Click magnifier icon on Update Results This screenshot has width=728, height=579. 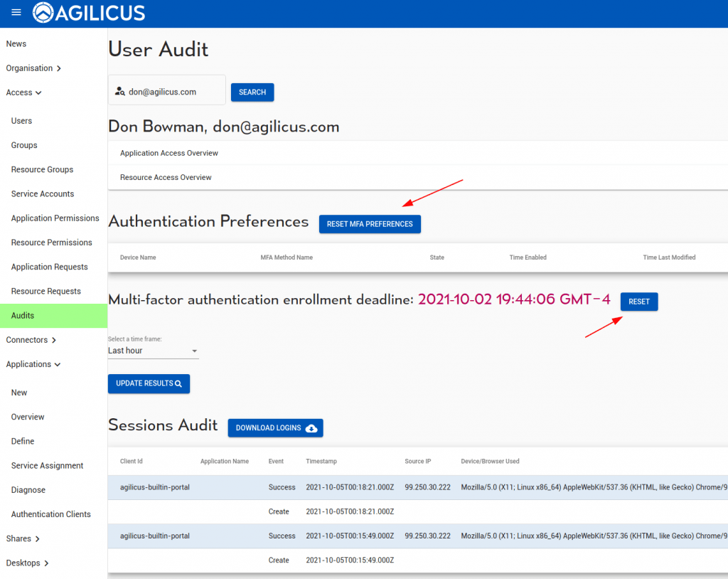click(178, 384)
